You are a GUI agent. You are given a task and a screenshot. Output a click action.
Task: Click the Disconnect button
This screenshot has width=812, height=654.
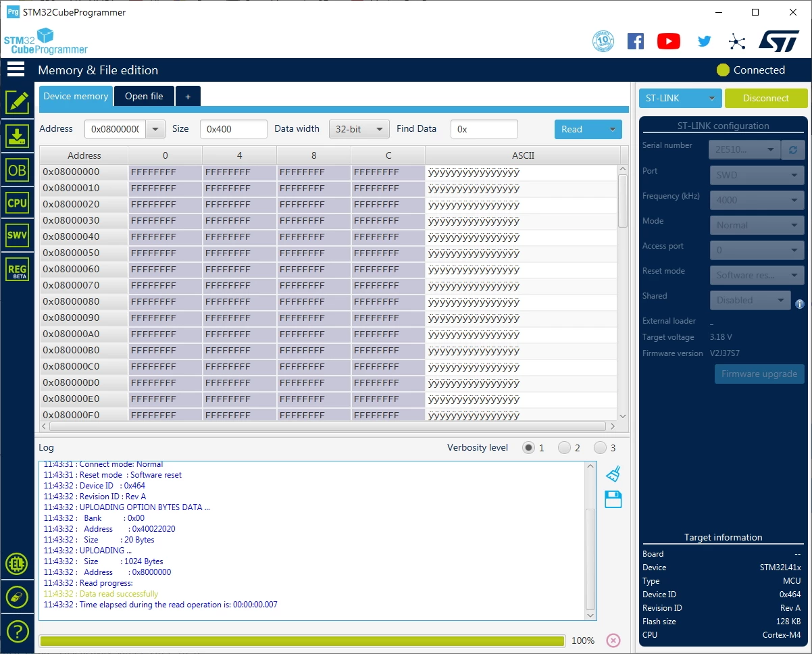click(766, 98)
